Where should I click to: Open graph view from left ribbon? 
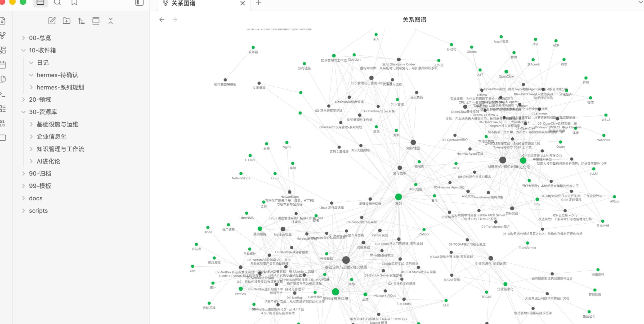tap(3, 35)
